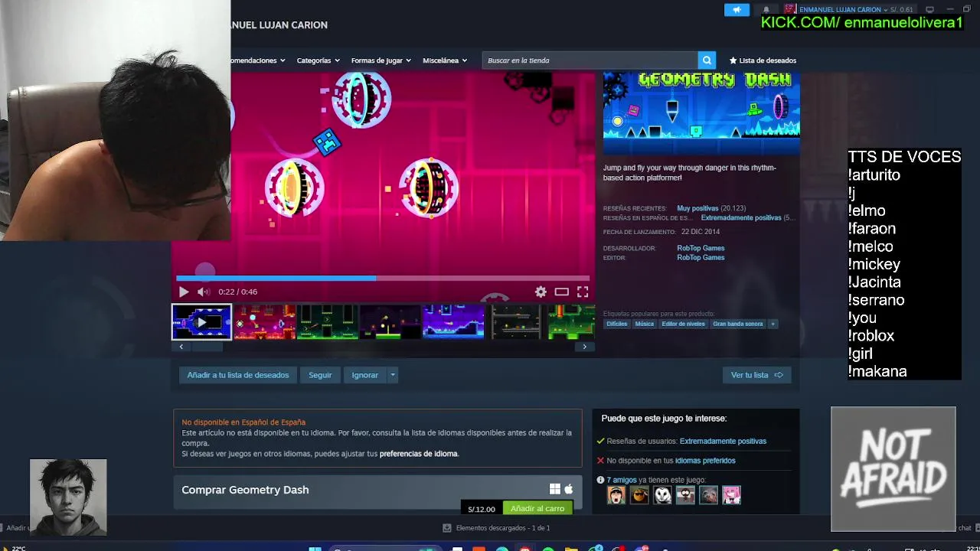980x551 pixels.
Task: Select the first trailer thumbnail with play icon
Action: pos(201,322)
